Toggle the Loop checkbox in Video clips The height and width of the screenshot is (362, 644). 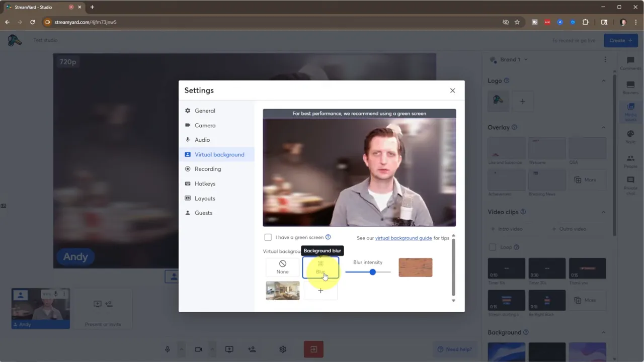(x=493, y=247)
